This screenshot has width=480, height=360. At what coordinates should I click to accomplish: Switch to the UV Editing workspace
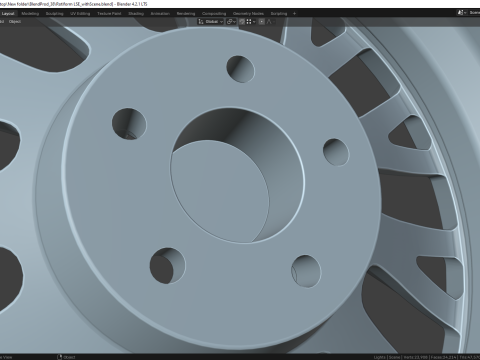point(80,13)
